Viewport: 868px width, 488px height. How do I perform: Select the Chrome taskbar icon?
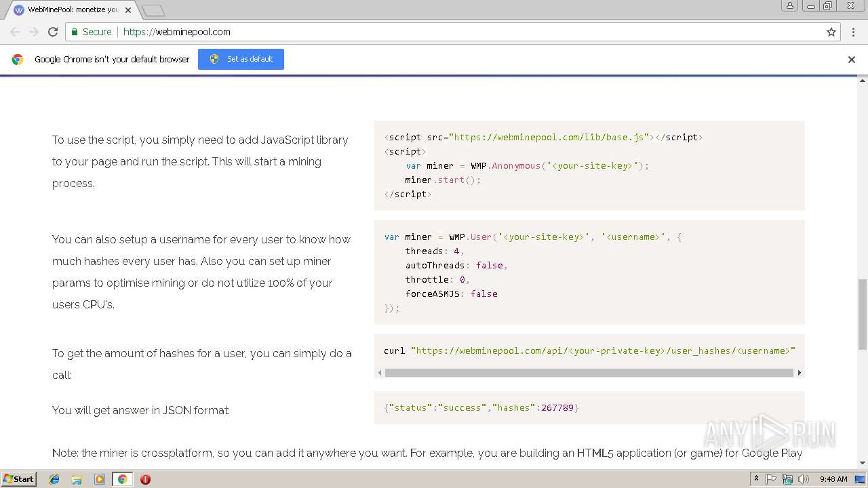pos(122,479)
